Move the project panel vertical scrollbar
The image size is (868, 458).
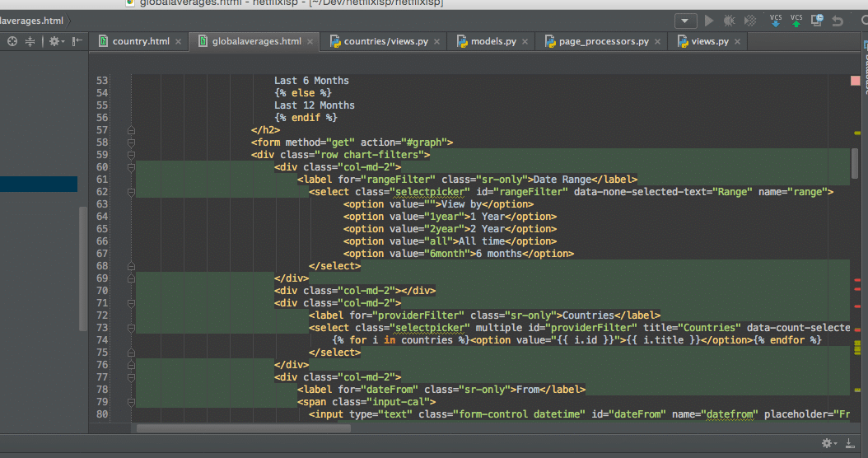(x=83, y=269)
